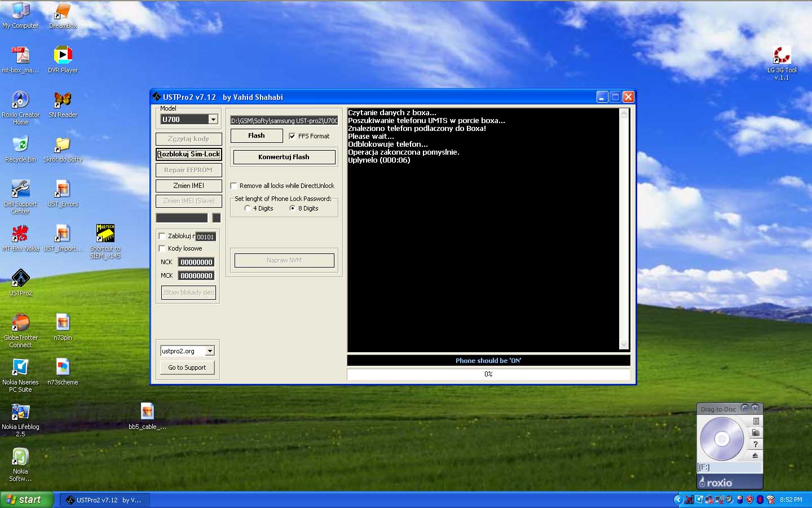The image size is (812, 508).
Task: Launch Nokia Nseries PC Suite
Action: click(20, 367)
